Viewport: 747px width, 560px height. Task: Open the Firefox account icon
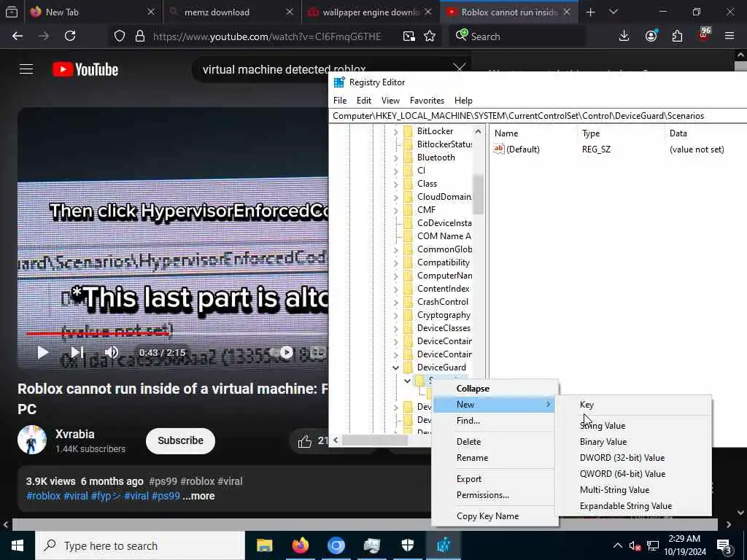(651, 36)
